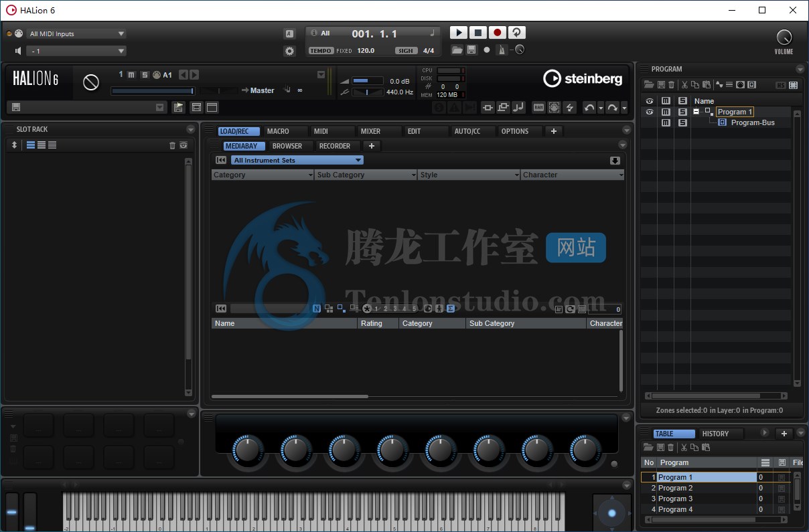Click the main VOLUME knob

pyautogui.click(x=784, y=37)
